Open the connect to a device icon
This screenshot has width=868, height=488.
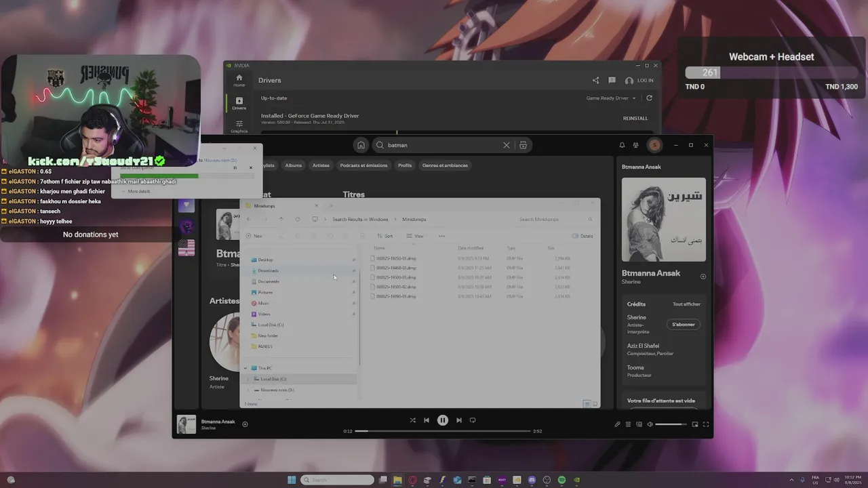639,424
